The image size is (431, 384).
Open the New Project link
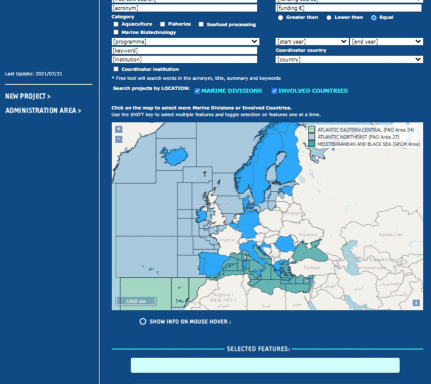point(28,96)
